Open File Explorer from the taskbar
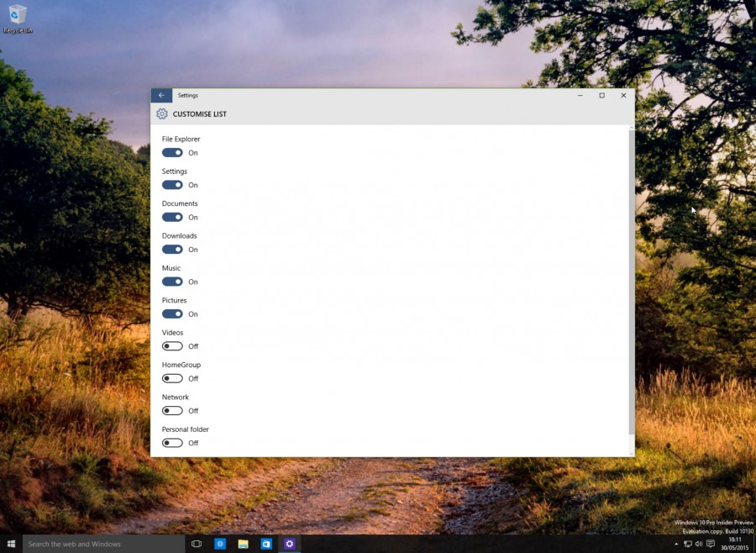 pyautogui.click(x=243, y=544)
